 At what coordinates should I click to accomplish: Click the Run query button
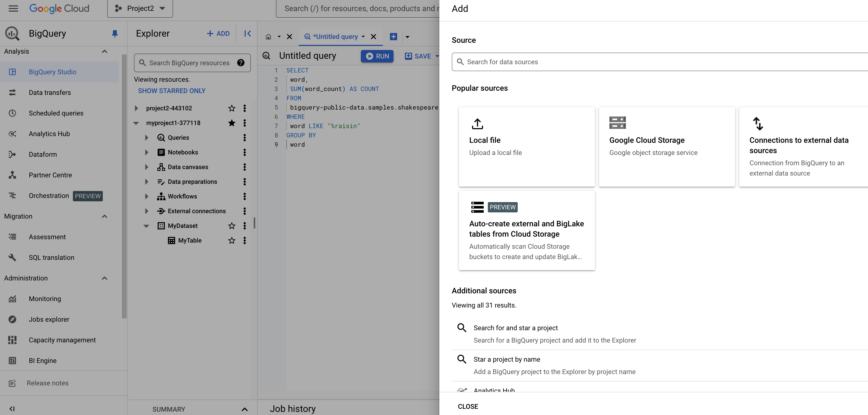378,56
